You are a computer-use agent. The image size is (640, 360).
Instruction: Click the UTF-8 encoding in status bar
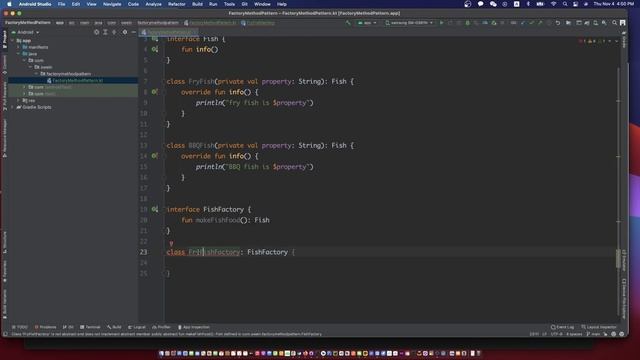click(x=556, y=334)
